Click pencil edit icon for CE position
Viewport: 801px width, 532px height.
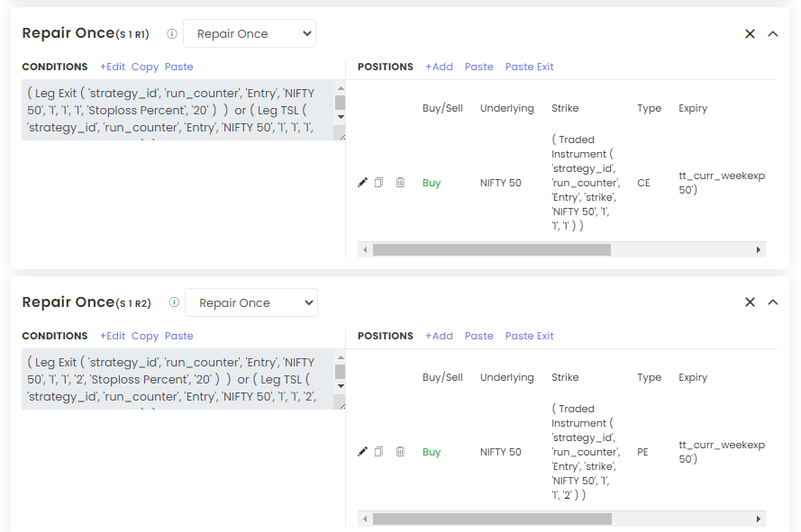[363, 183]
